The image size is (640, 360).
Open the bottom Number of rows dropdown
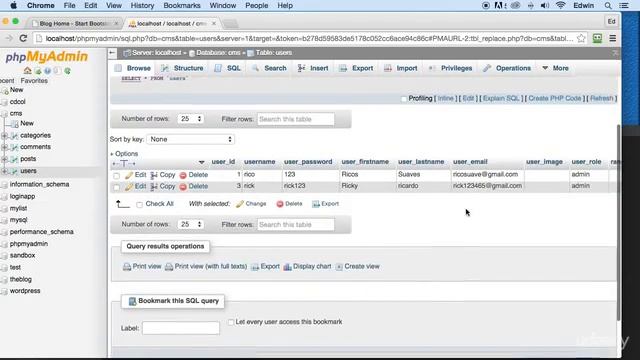[x=191, y=224]
